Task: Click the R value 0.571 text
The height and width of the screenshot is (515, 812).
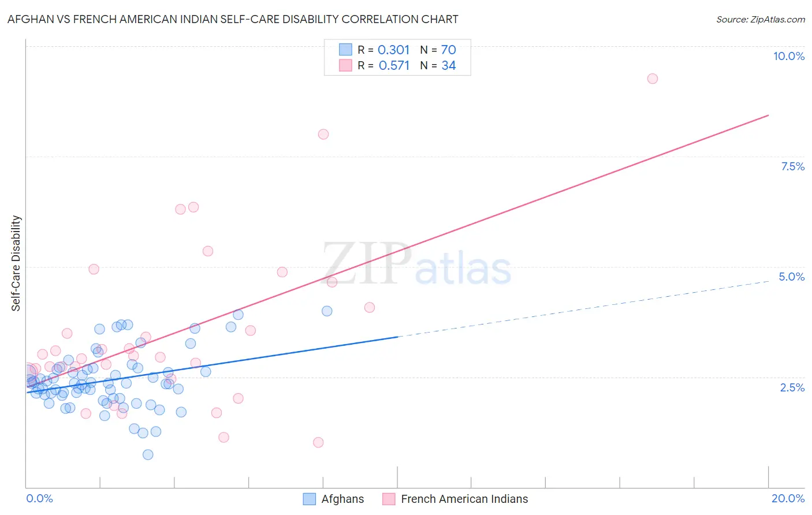Action: click(x=394, y=65)
